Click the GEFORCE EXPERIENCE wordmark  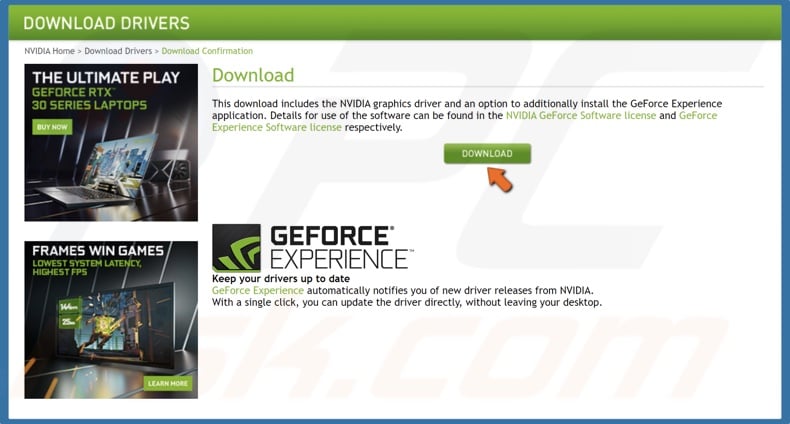[x=342, y=247]
